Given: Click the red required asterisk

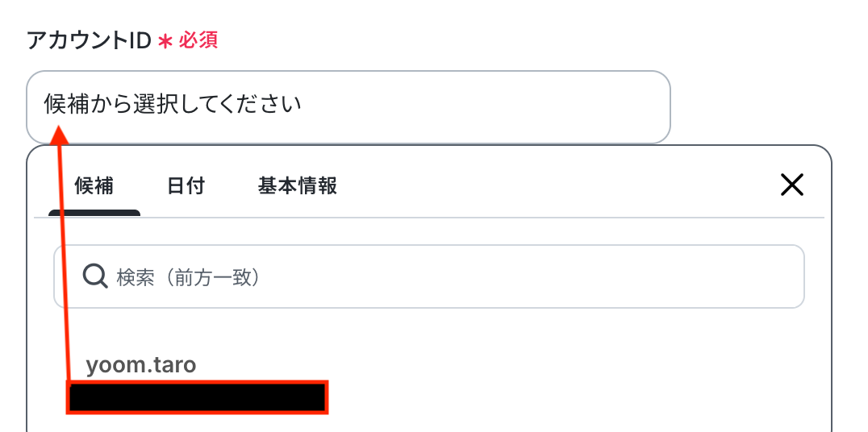Looking at the screenshot, I should point(165,41).
